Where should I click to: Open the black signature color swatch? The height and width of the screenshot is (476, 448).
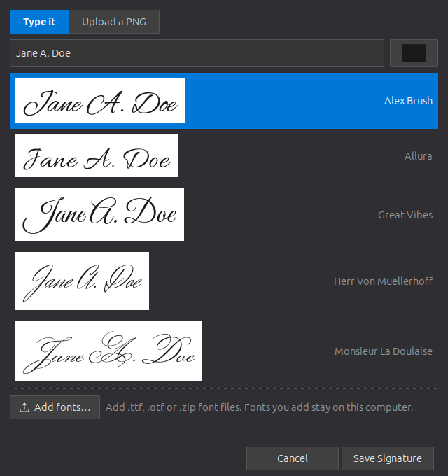pyautogui.click(x=414, y=53)
